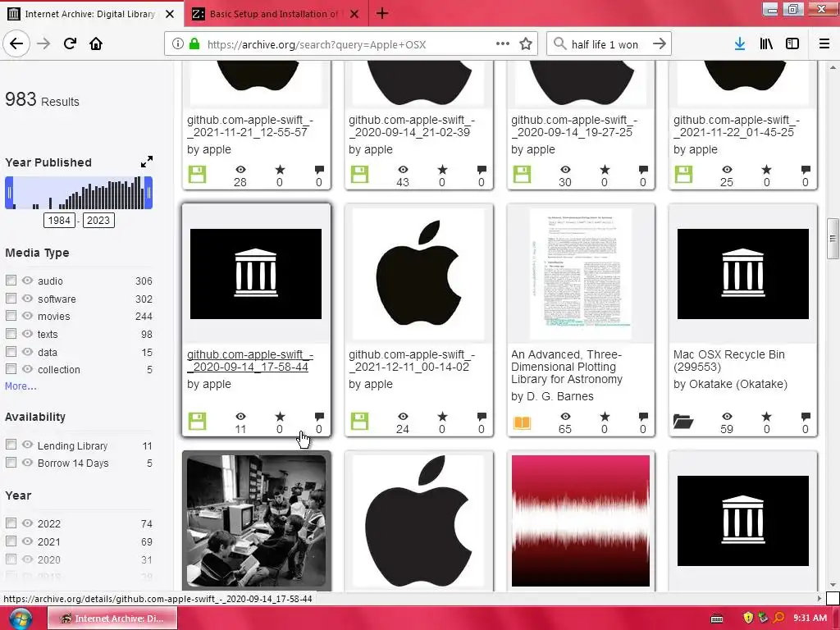Show site information icon in address bar
Viewport: 840px width, 630px height.
point(177,44)
